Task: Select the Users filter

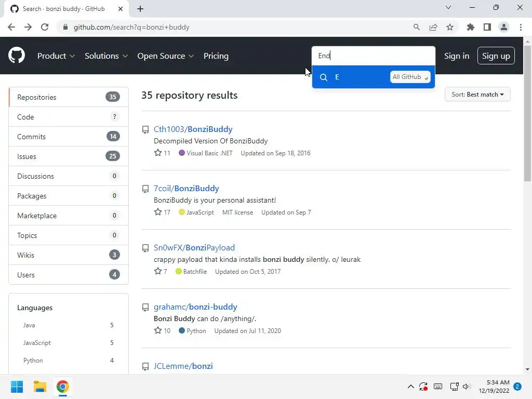Action: tap(69, 274)
